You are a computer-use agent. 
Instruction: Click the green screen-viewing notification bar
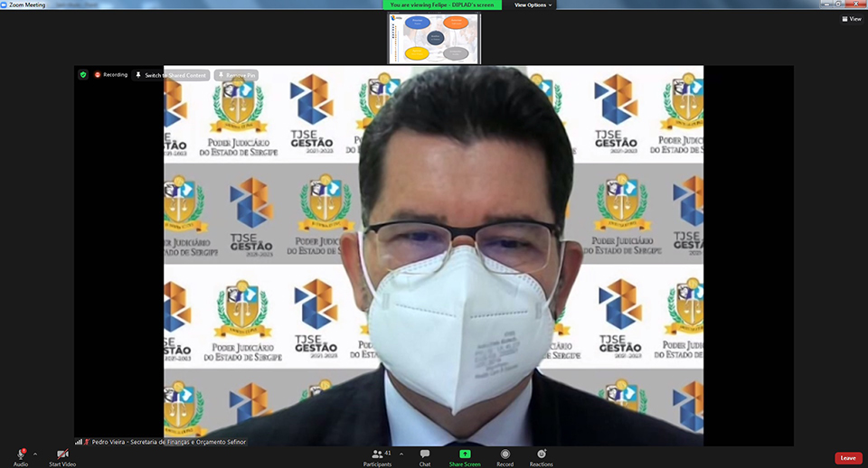tap(445, 5)
